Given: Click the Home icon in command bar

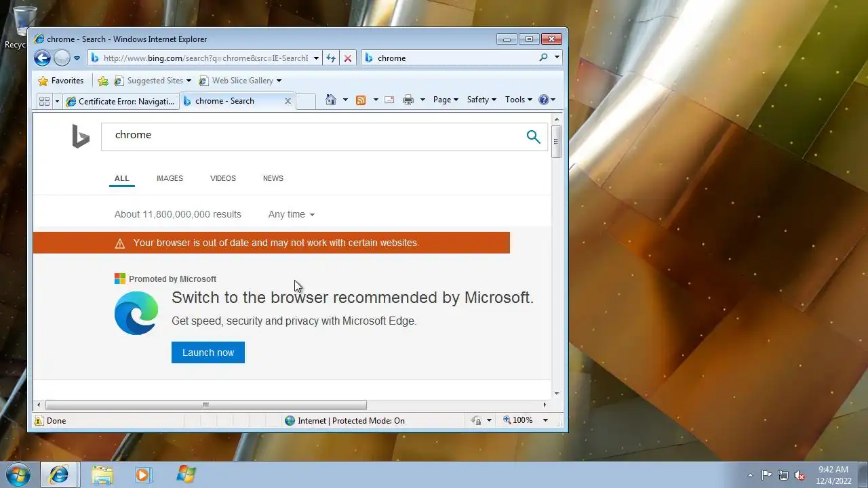Looking at the screenshot, I should pos(331,100).
